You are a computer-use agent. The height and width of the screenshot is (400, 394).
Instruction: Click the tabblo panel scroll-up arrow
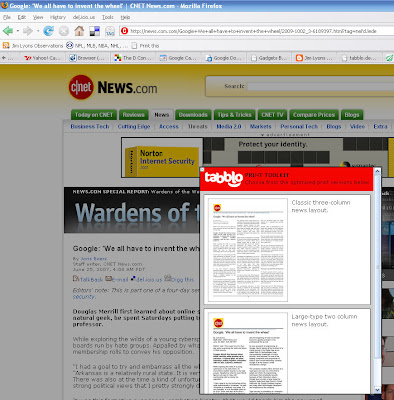coord(377,171)
